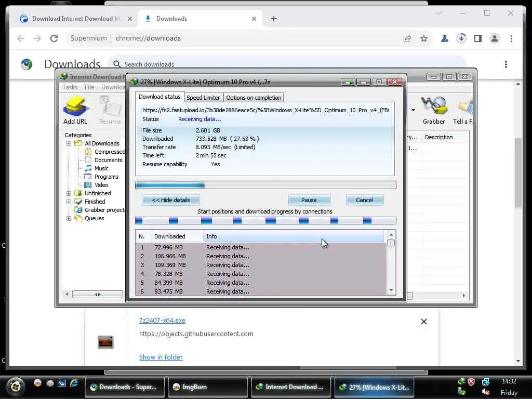Click the Show in folder link

(161, 357)
